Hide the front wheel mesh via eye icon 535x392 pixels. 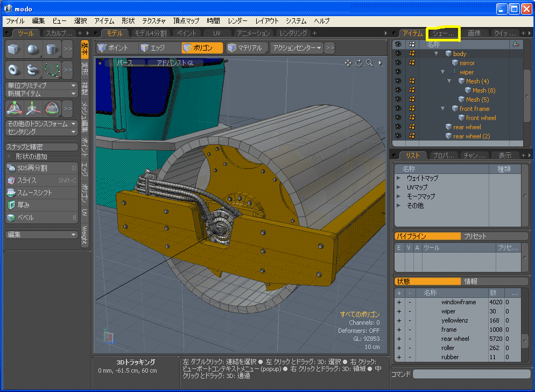tap(398, 118)
